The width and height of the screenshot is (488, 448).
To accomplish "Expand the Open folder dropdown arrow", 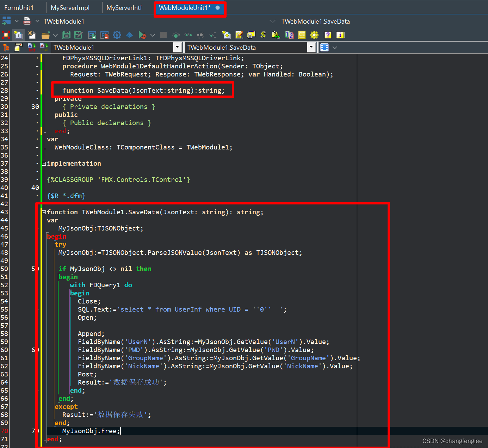I will click(55, 35).
